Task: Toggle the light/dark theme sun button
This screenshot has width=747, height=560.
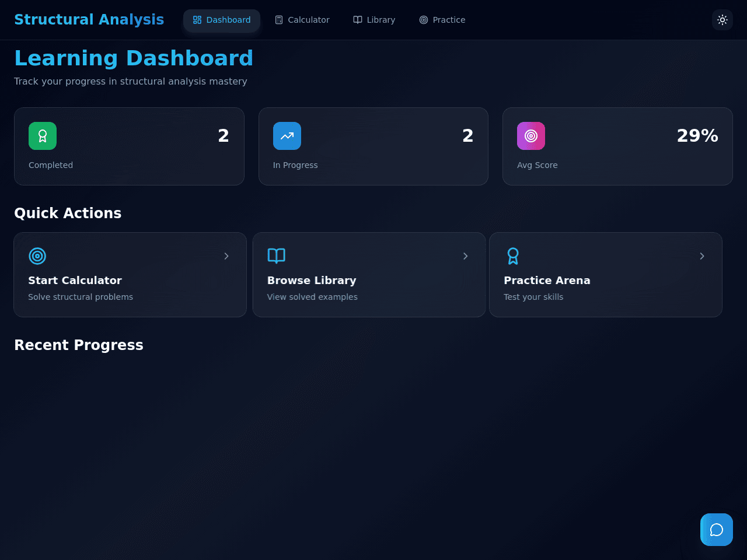Action: [722, 20]
